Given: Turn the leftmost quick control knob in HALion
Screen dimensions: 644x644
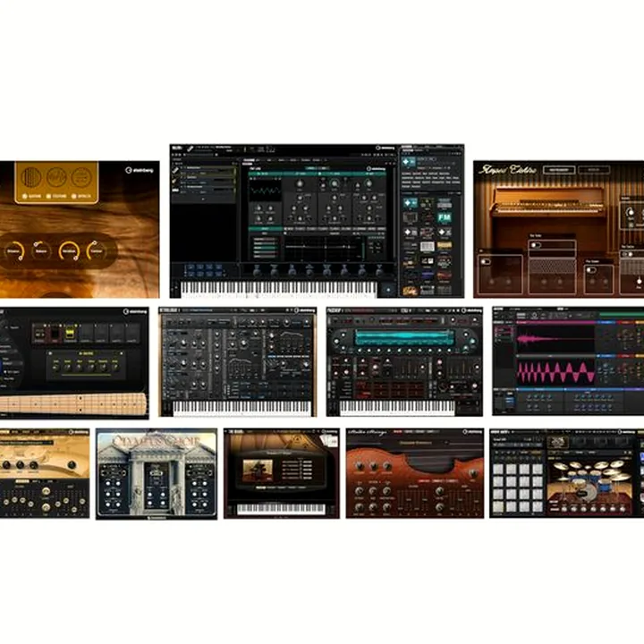Looking at the screenshot, I should click(257, 270).
